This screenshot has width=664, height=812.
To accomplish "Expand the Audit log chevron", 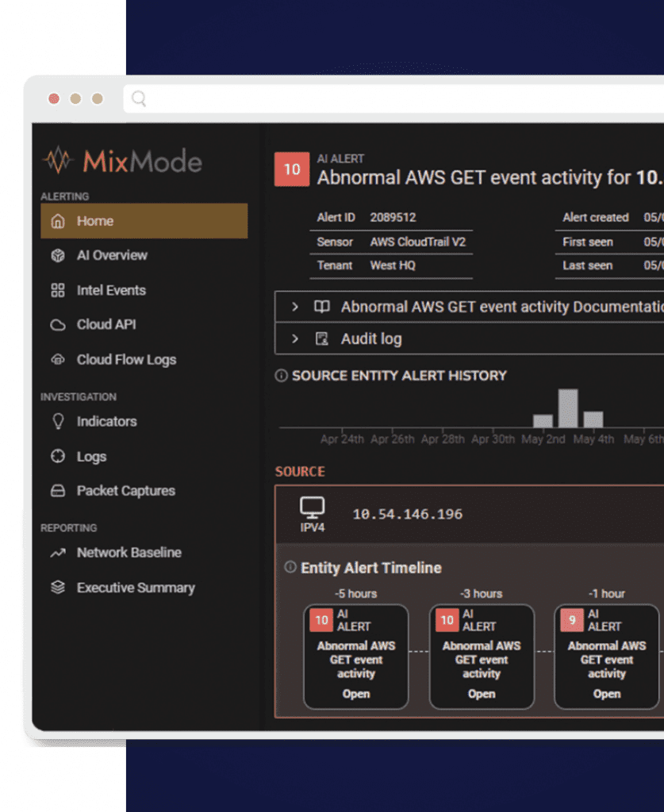I will click(x=294, y=339).
